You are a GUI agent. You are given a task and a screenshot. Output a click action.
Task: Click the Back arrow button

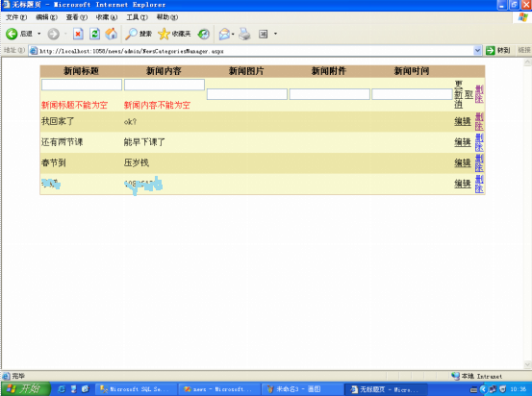(12, 34)
